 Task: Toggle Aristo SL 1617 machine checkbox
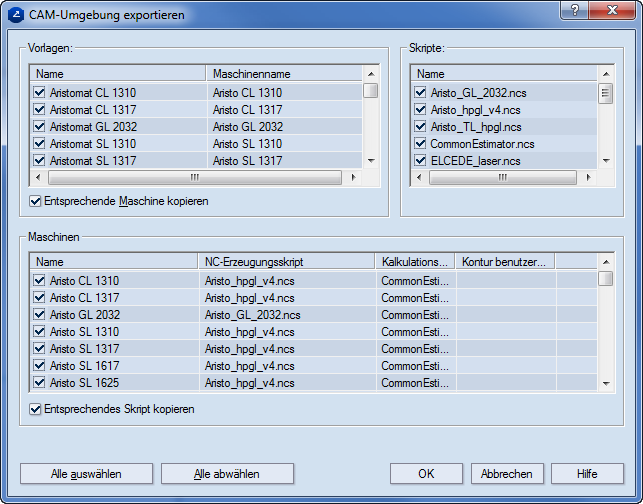pos(39,365)
